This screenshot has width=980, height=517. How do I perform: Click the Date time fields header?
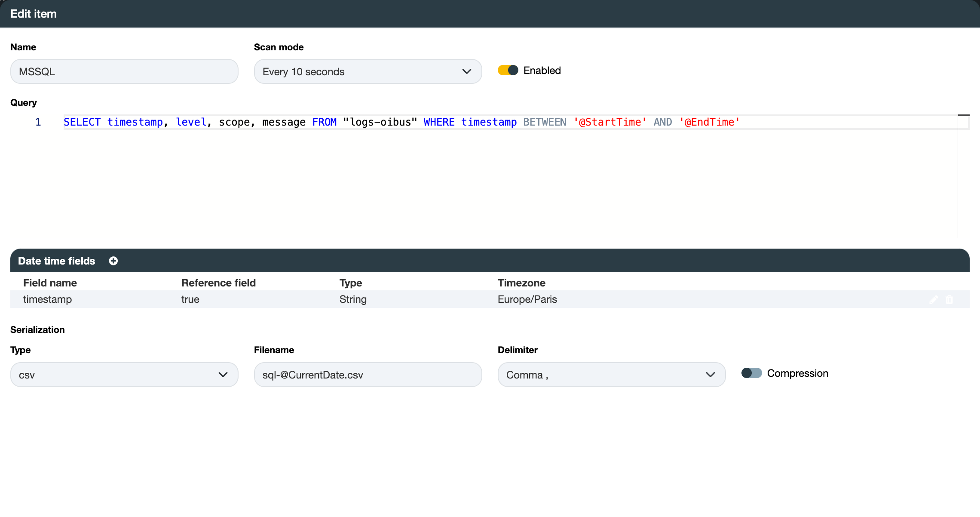57,261
